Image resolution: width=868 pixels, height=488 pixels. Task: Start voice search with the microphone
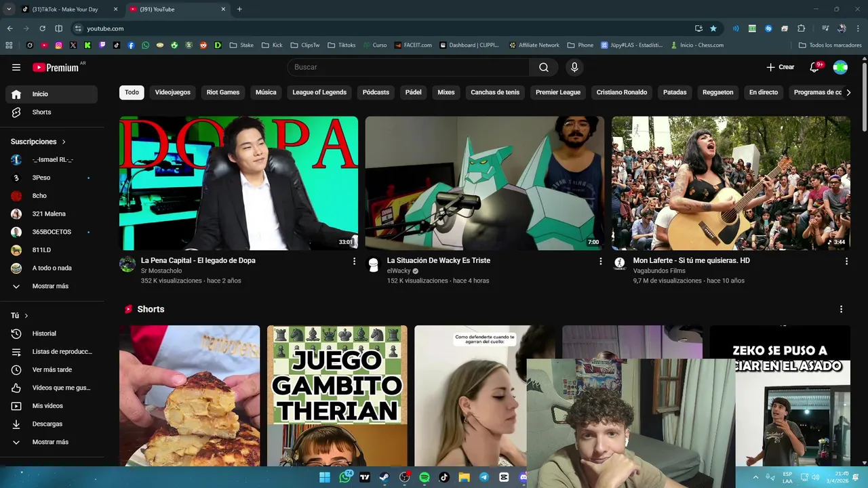tap(574, 67)
